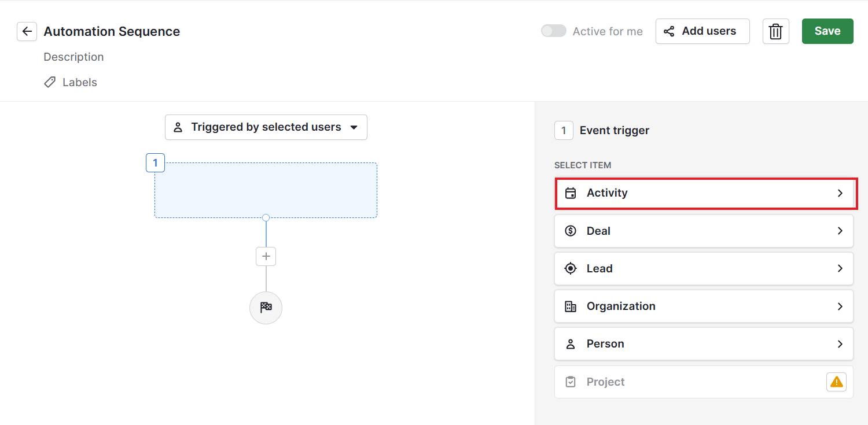
Task: Enable the Active for me toggle
Action: [x=553, y=31]
